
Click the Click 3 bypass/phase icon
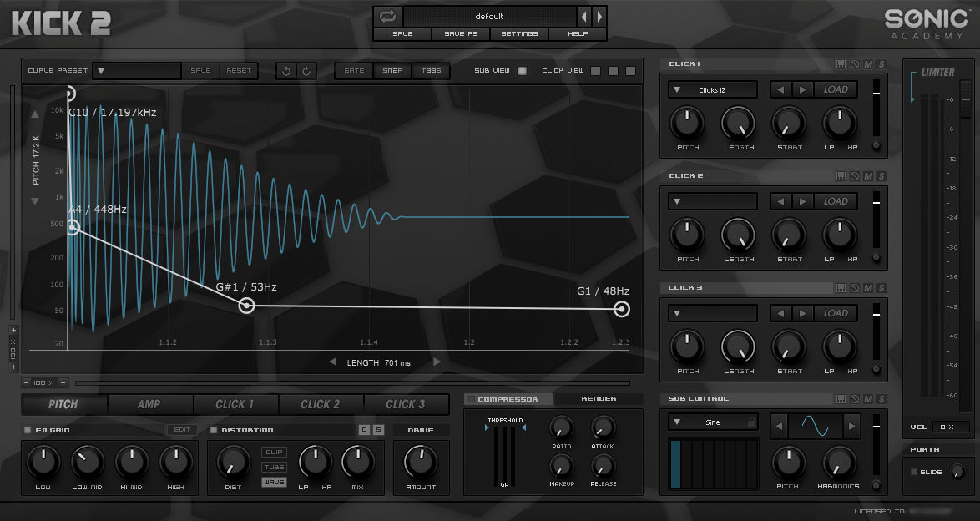pos(855,288)
